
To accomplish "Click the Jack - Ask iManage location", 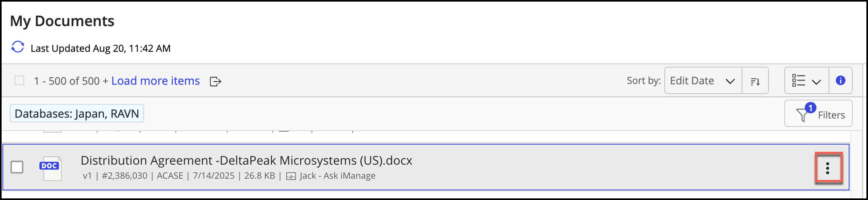I will [337, 176].
